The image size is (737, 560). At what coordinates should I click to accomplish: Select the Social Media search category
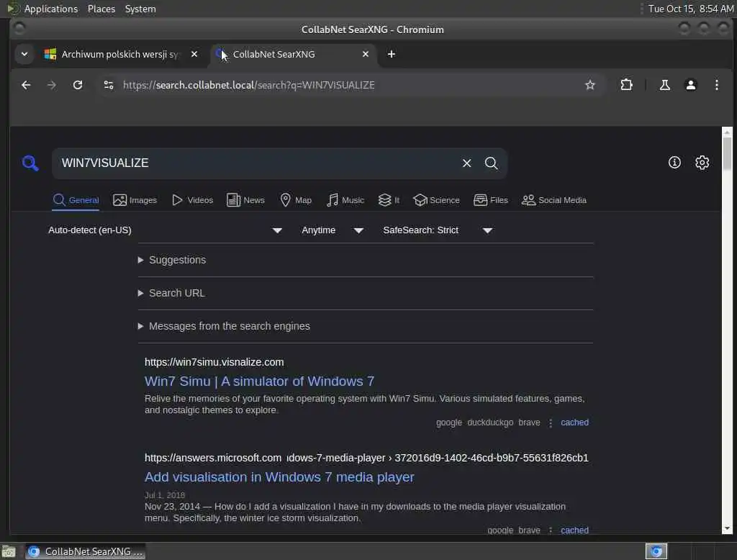tap(554, 200)
